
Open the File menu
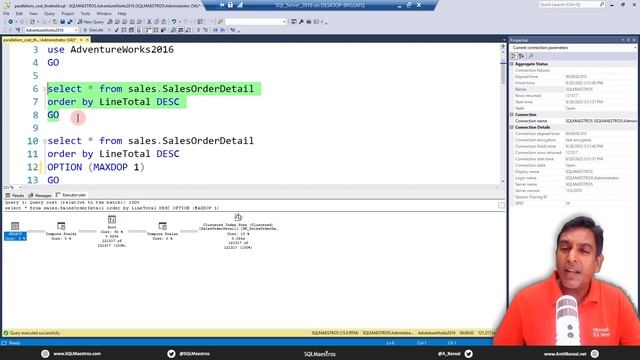[6, 13]
